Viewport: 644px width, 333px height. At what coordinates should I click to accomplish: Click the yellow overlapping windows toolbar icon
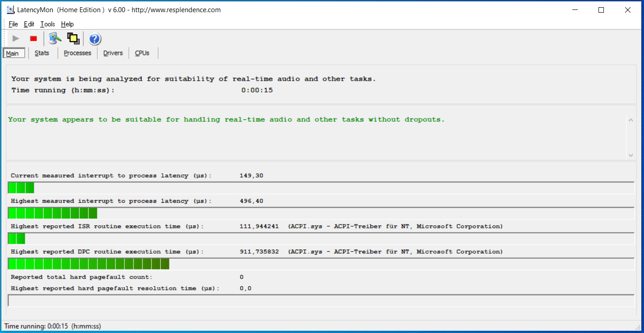tap(73, 39)
